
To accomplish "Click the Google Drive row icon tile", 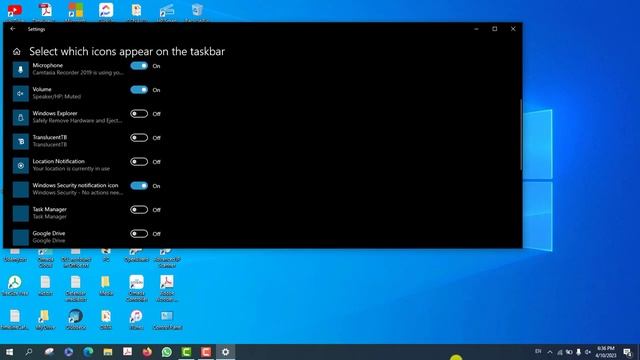I will pos(20,238).
